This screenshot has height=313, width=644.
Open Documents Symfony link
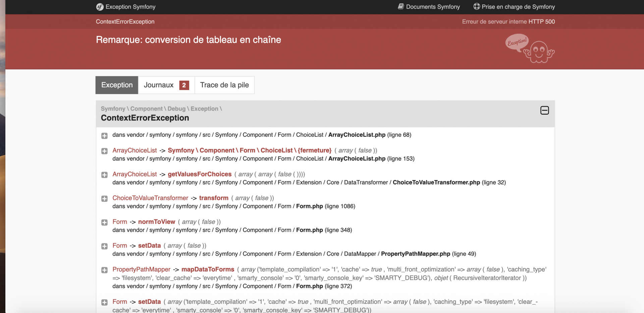(x=429, y=7)
